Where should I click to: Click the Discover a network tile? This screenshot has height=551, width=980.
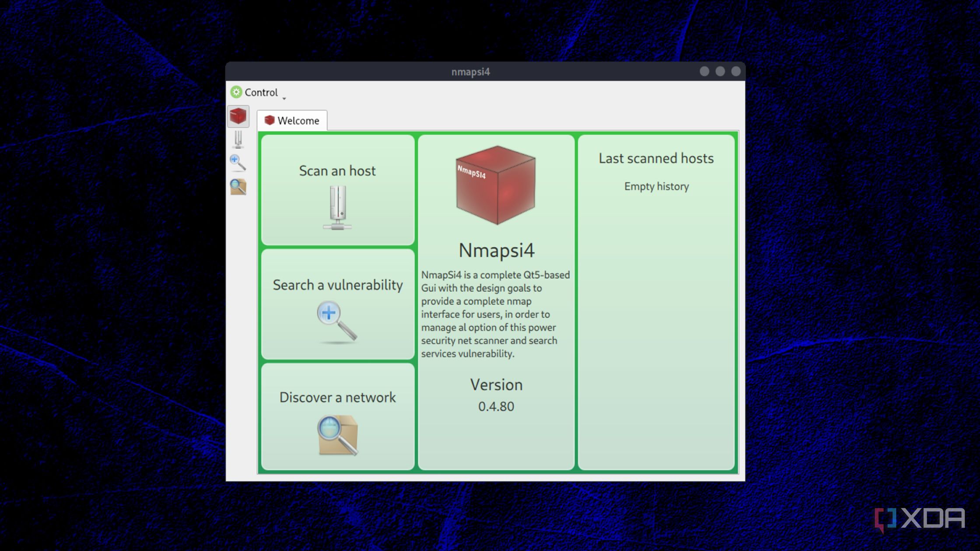(x=338, y=417)
